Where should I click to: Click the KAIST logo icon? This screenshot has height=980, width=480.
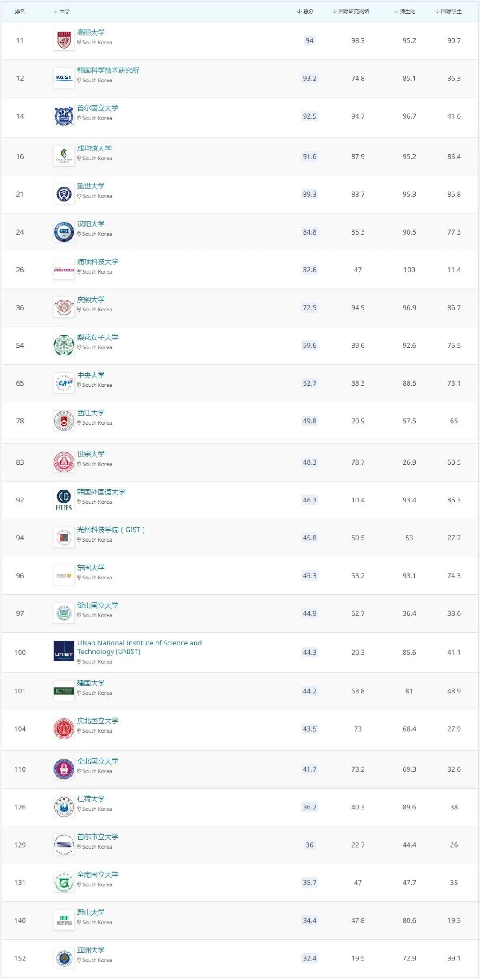(x=64, y=78)
